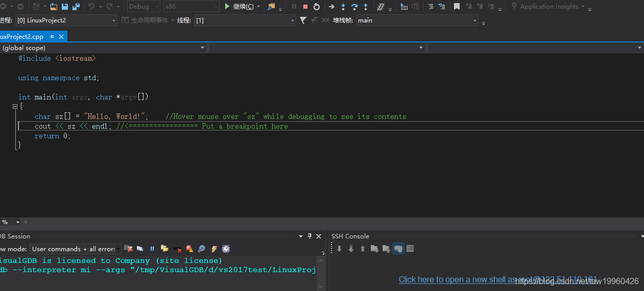The width and height of the screenshot is (644, 291).
Task: Show Next Statement arrow icon
Action: tap(331, 7)
